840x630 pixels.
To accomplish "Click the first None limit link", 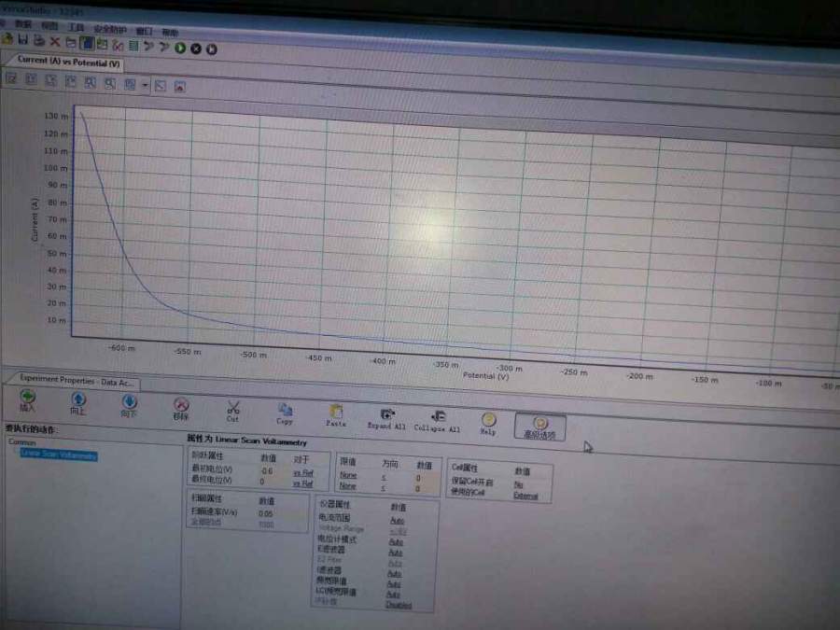I will (348, 475).
